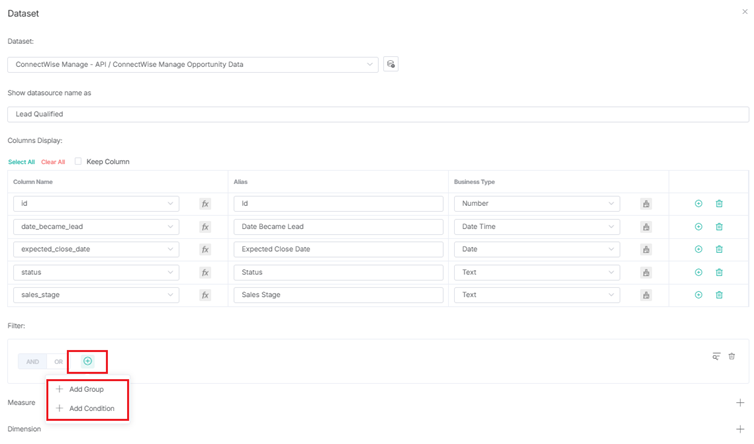This screenshot has width=754, height=444.
Task: Click the Select All link
Action: click(x=21, y=162)
